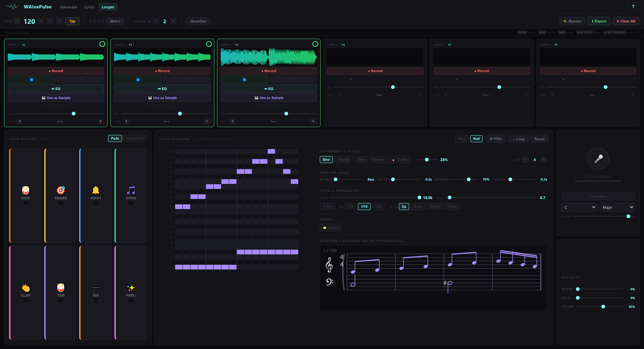Screen dimensions: 644x349
Task: Toggle Loop 3 status ring indicator
Action: [x=315, y=44]
